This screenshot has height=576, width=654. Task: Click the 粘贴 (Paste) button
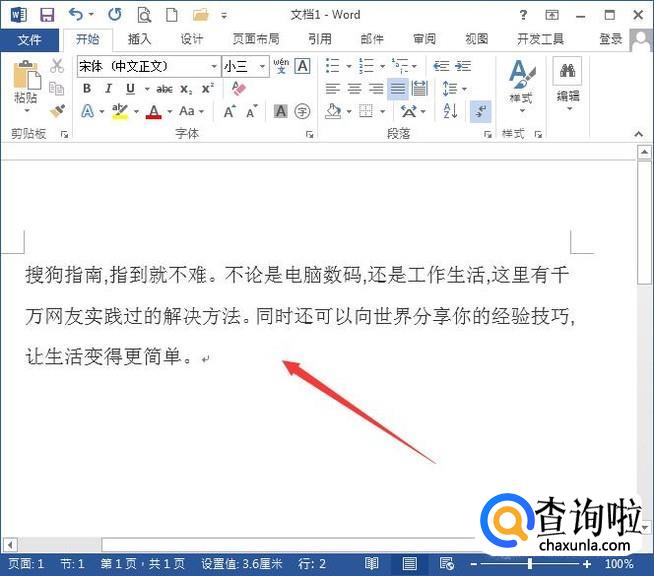pos(25,86)
